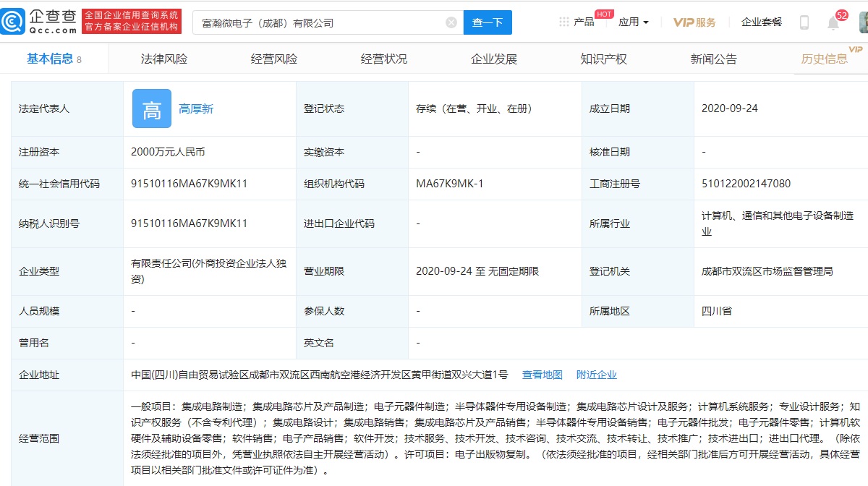Open VIP服务 page
This screenshot has width=868, height=486.
[x=694, y=22]
